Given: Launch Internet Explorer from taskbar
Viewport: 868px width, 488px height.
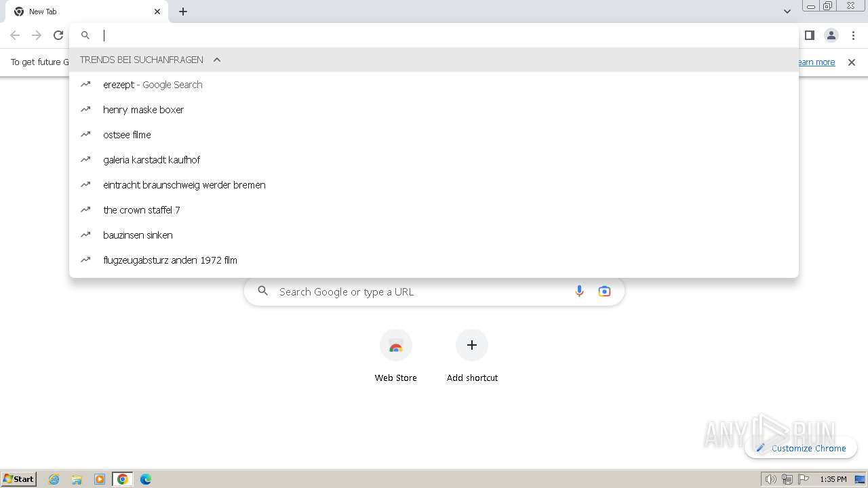Looking at the screenshot, I should [x=54, y=479].
